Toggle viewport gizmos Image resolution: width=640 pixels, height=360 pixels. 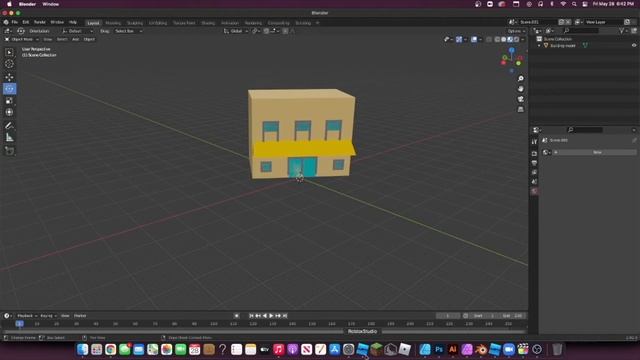[459, 40]
